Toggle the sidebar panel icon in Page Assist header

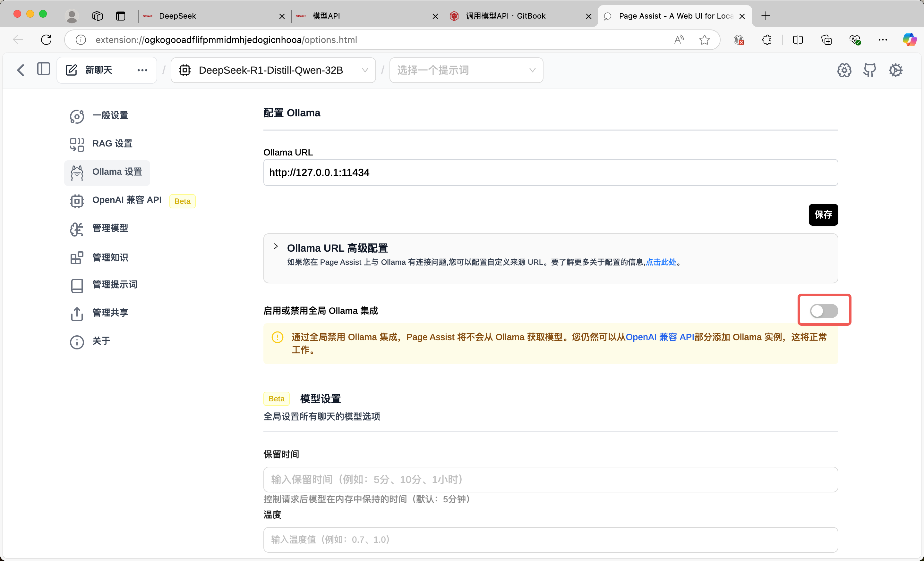coord(44,69)
